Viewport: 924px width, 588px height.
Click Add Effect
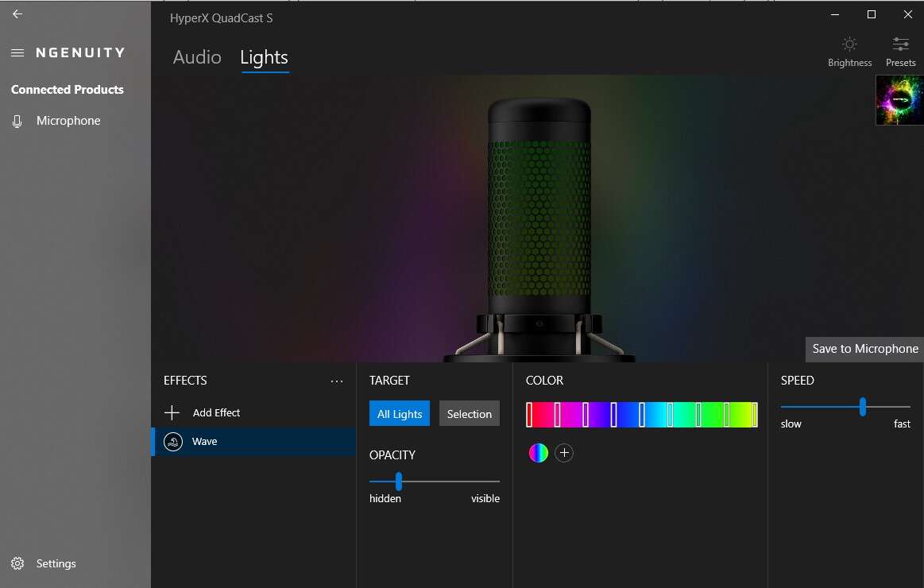(215, 413)
